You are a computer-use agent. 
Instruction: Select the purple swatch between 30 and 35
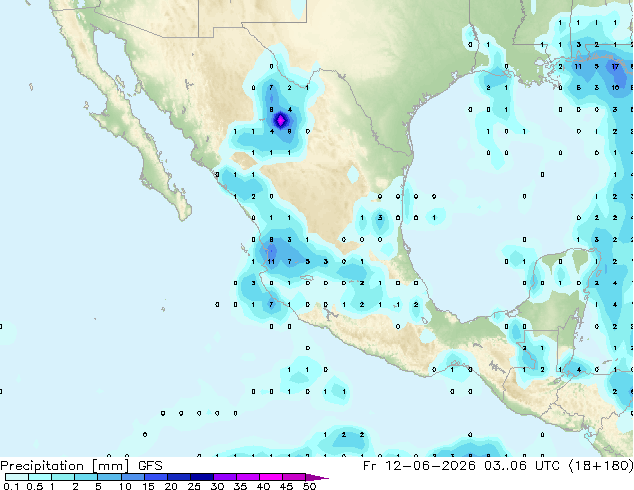(224, 477)
